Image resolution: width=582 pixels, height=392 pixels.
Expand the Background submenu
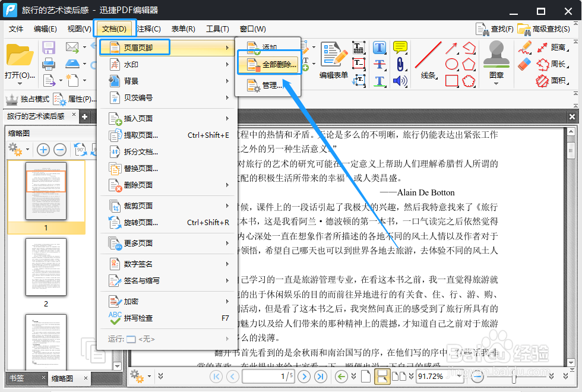(167, 81)
